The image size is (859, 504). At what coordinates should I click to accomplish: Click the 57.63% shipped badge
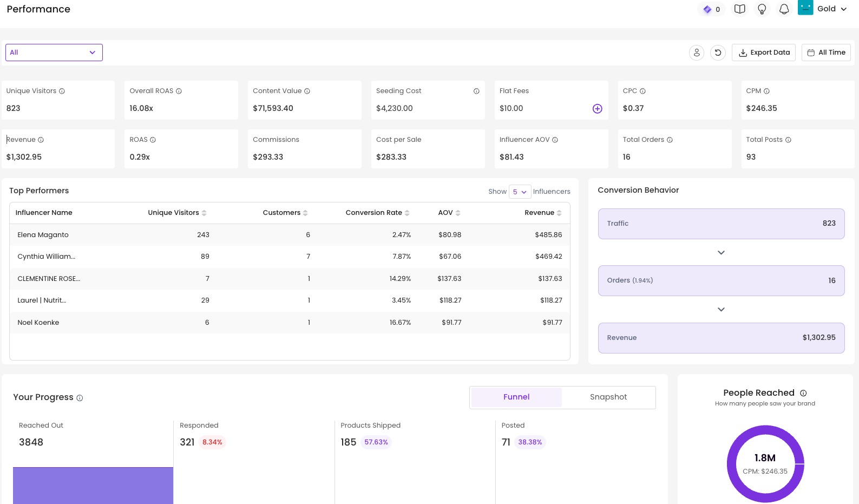376,442
